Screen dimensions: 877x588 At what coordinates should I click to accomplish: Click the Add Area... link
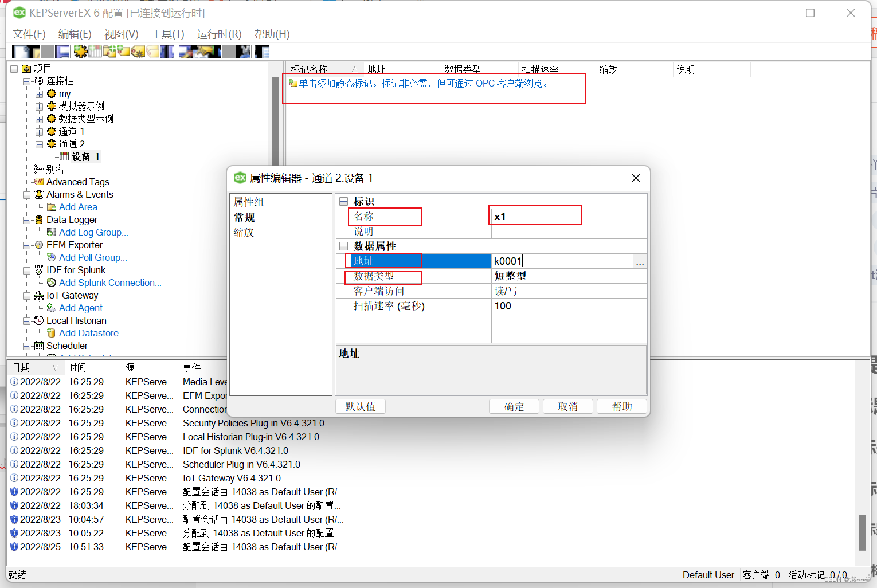click(81, 207)
